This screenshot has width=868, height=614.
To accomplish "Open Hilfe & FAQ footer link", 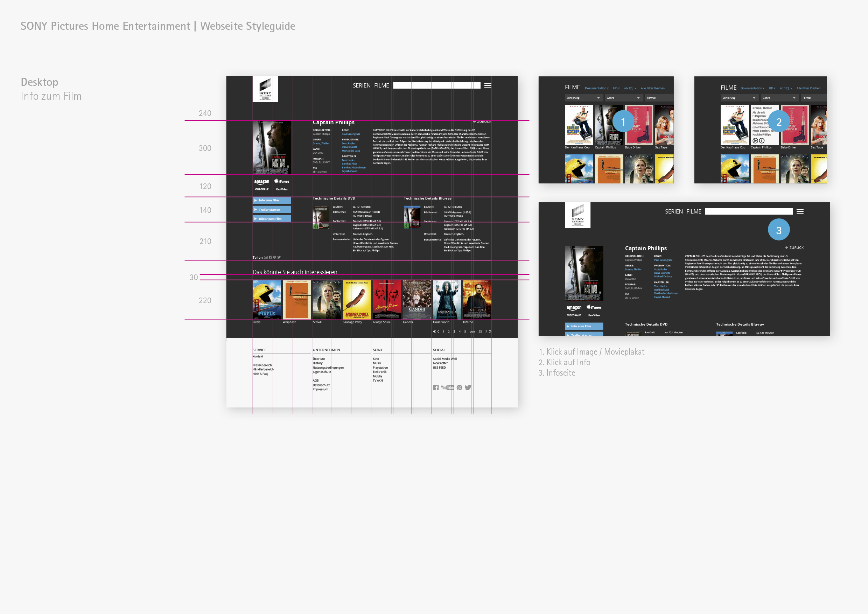I will [x=260, y=374].
